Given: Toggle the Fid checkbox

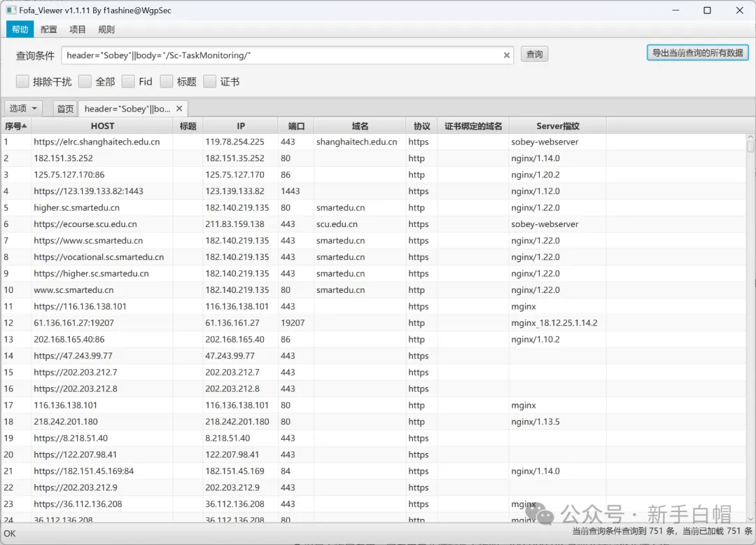Looking at the screenshot, I should pos(128,82).
